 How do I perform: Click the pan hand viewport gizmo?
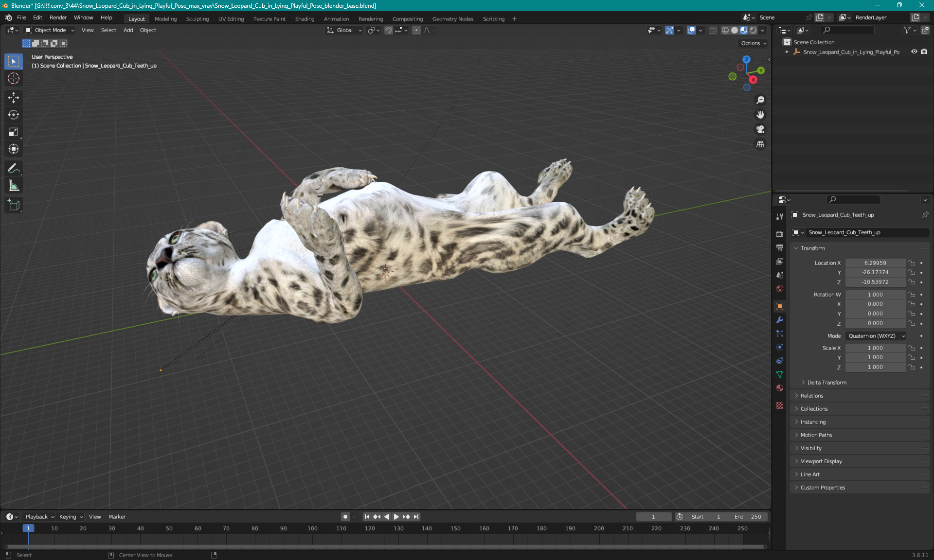coord(760,115)
